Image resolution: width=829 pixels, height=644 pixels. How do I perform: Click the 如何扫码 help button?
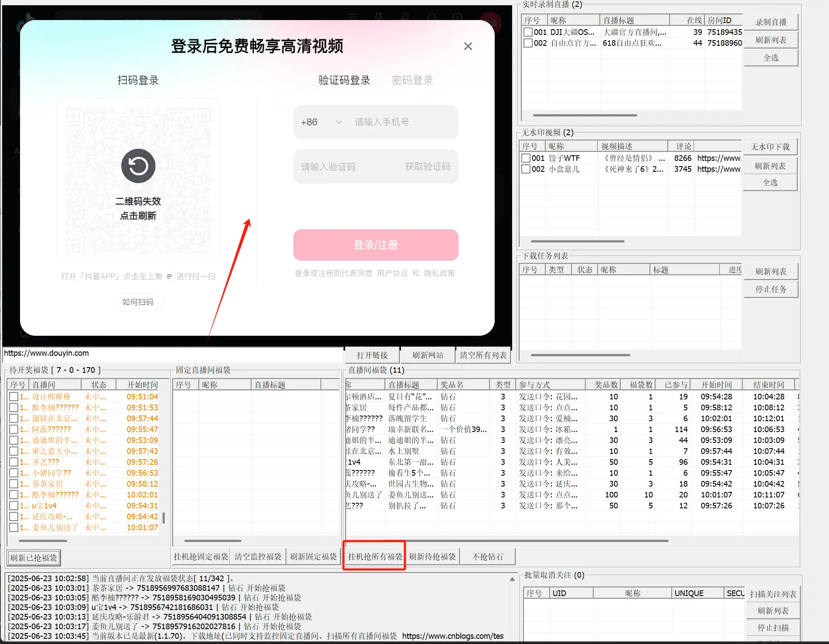coord(138,302)
